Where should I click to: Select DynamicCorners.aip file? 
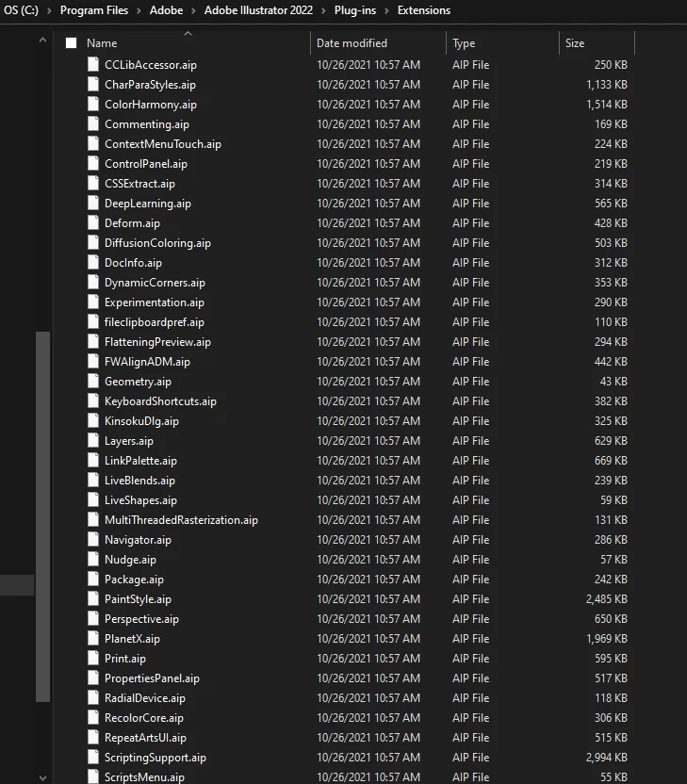(155, 282)
